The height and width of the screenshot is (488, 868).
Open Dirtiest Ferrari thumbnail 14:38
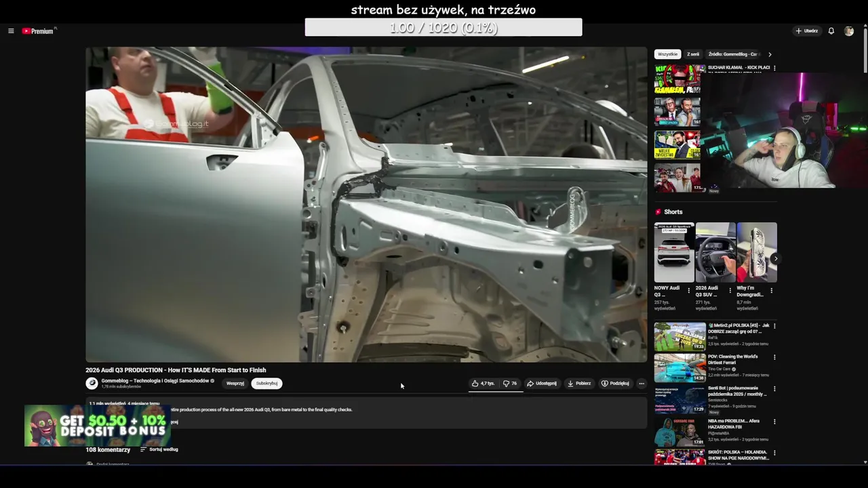[x=679, y=368]
